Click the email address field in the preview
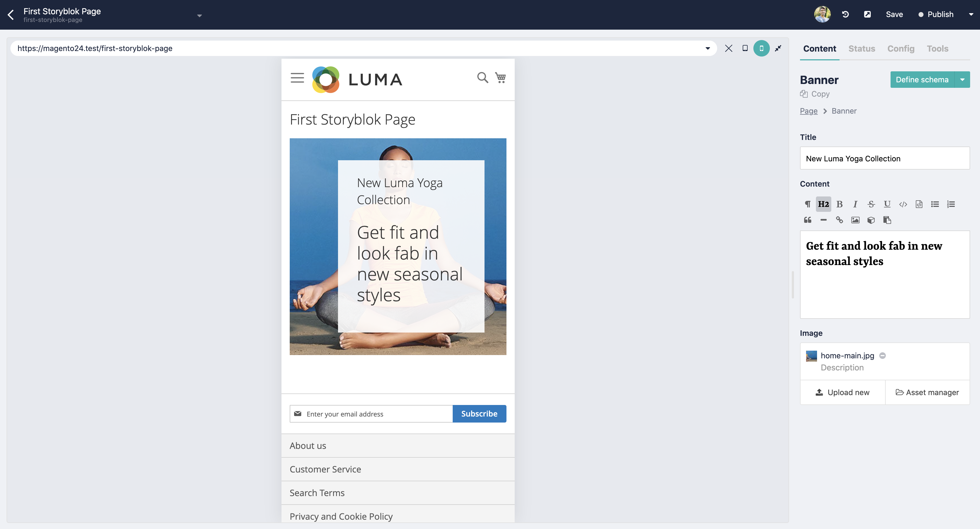 371,414
